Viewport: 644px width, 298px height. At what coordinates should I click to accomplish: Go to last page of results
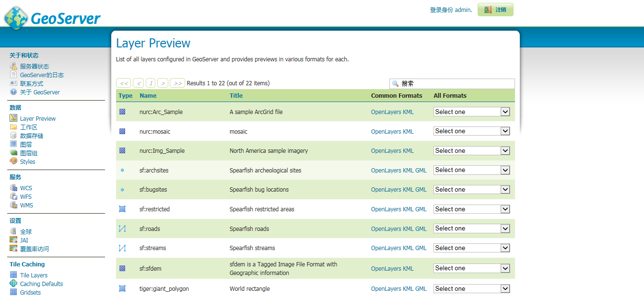tap(177, 83)
